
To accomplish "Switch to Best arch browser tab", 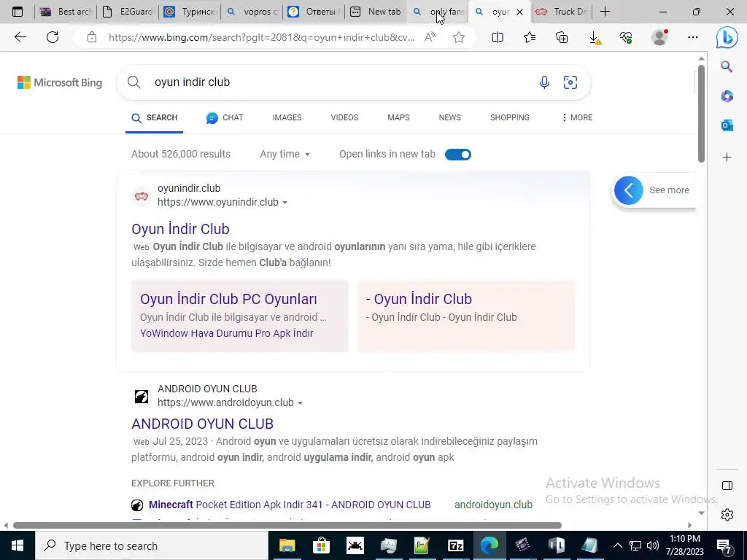I will point(66,12).
